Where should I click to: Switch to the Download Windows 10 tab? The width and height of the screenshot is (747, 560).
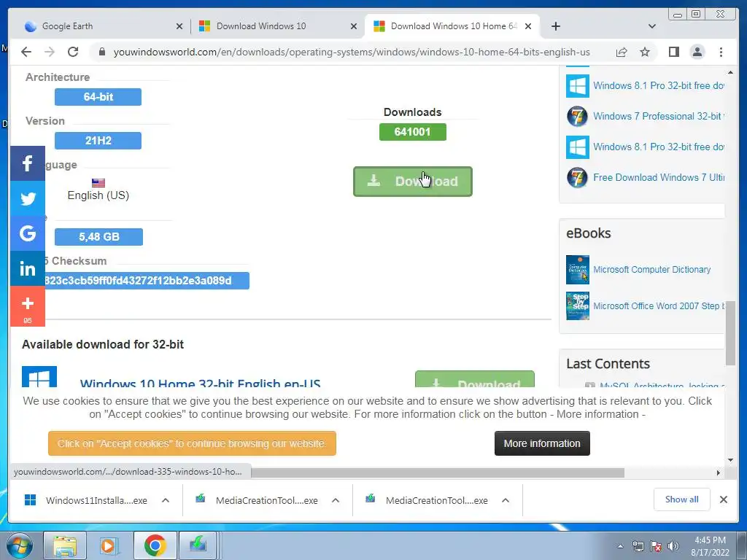point(277,26)
